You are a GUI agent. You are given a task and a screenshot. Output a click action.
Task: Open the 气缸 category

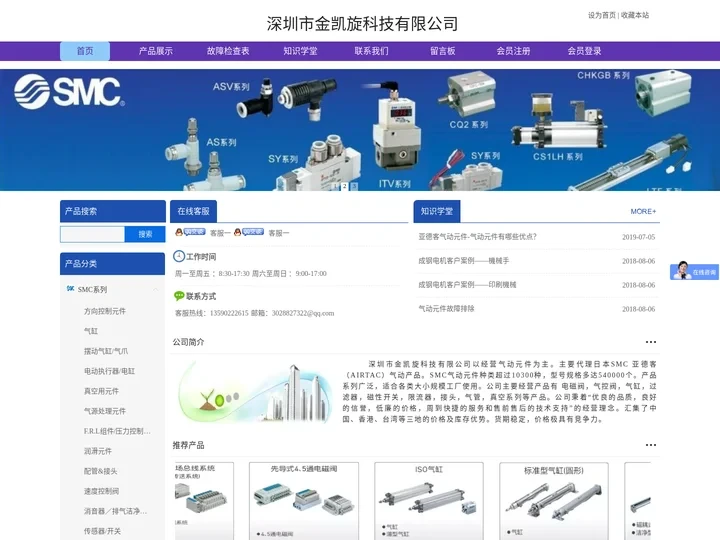click(x=91, y=331)
